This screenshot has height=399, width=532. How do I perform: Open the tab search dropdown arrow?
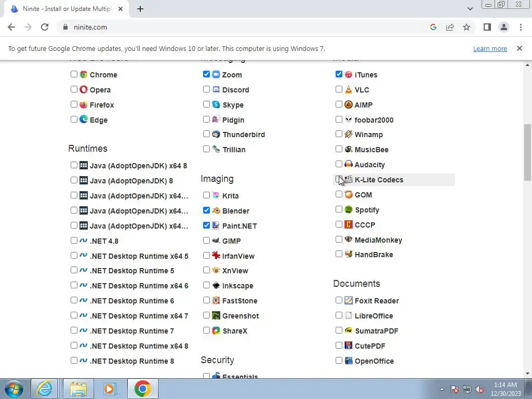470,9
